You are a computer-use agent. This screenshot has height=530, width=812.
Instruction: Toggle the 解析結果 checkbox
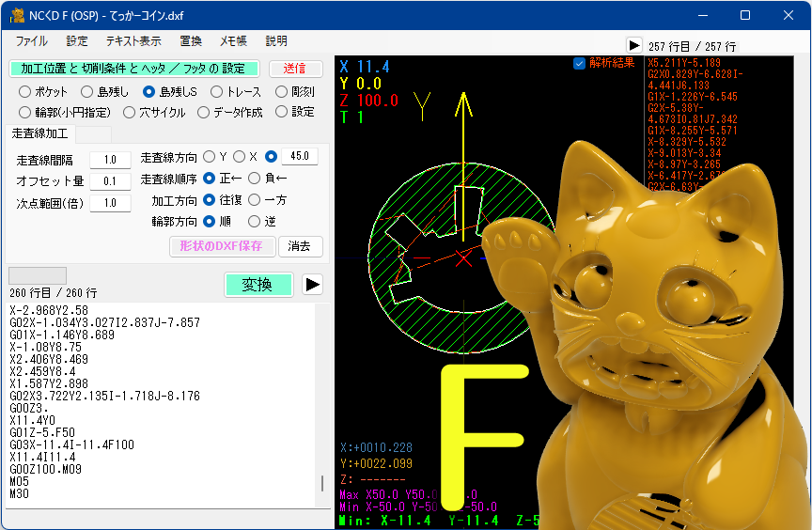[580, 63]
